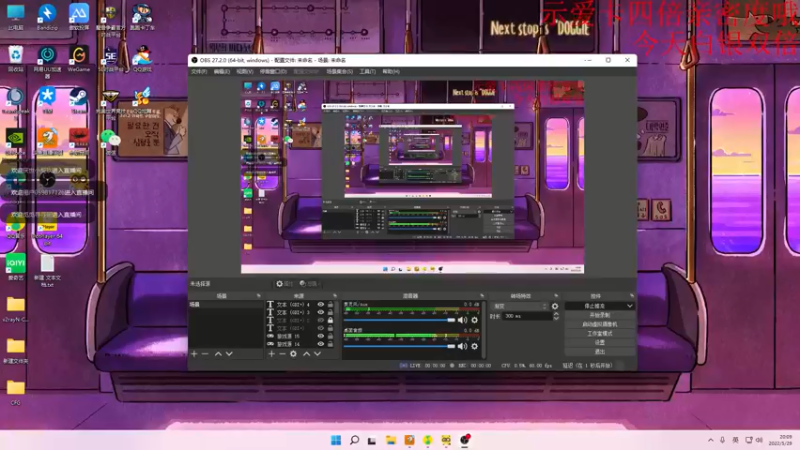The width and height of the screenshot is (800, 450).
Task: Open the 工具(T) menu
Action: 367,71
